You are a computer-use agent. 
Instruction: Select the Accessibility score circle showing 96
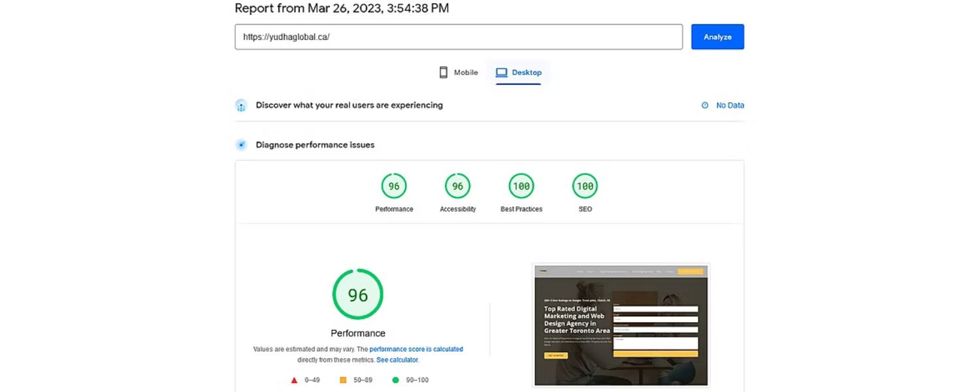(457, 186)
